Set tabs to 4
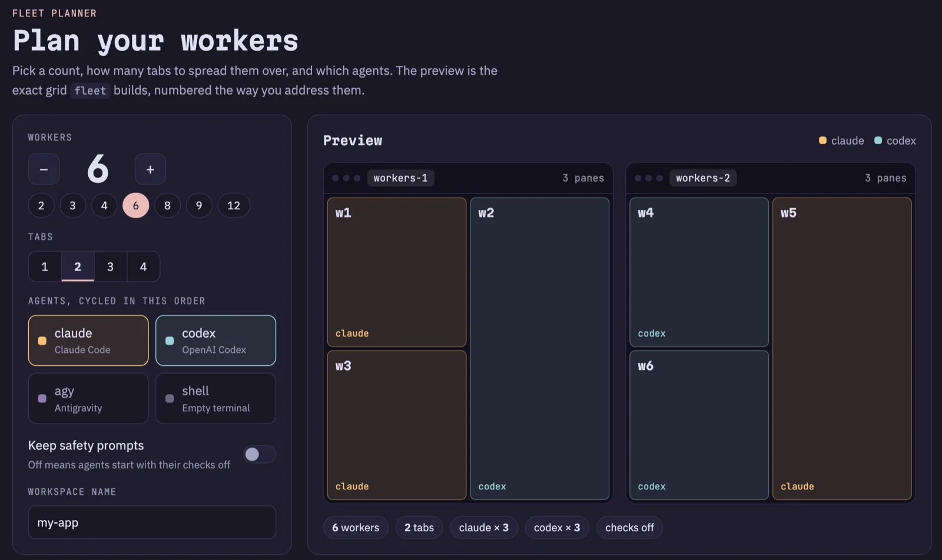 [x=143, y=266]
